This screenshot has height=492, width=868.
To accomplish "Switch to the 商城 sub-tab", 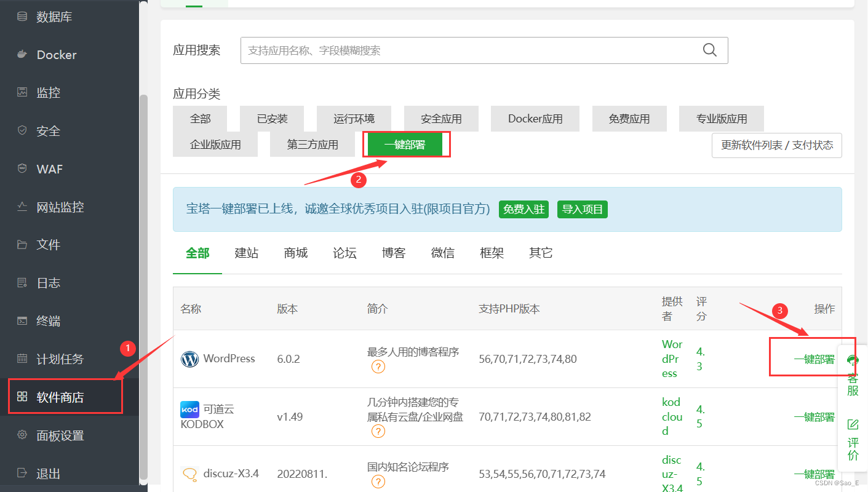I will 296,253.
